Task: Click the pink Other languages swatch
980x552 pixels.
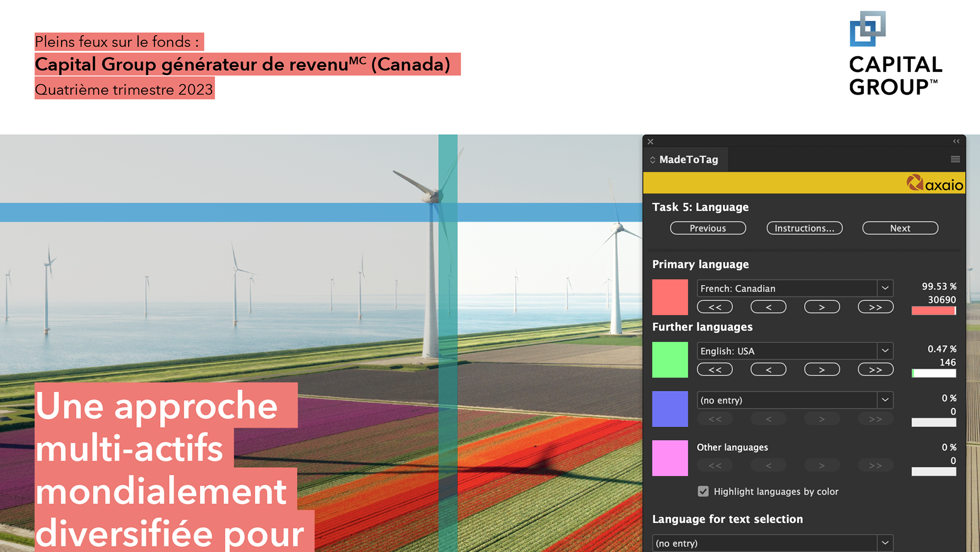Action: coord(670,458)
